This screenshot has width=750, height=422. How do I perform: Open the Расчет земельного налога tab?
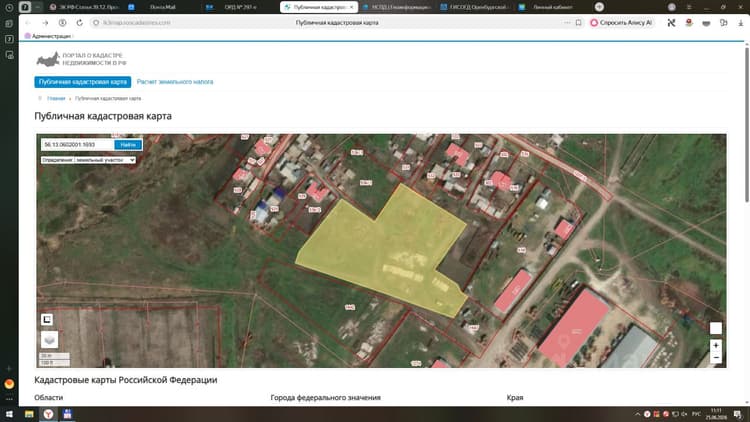point(175,82)
